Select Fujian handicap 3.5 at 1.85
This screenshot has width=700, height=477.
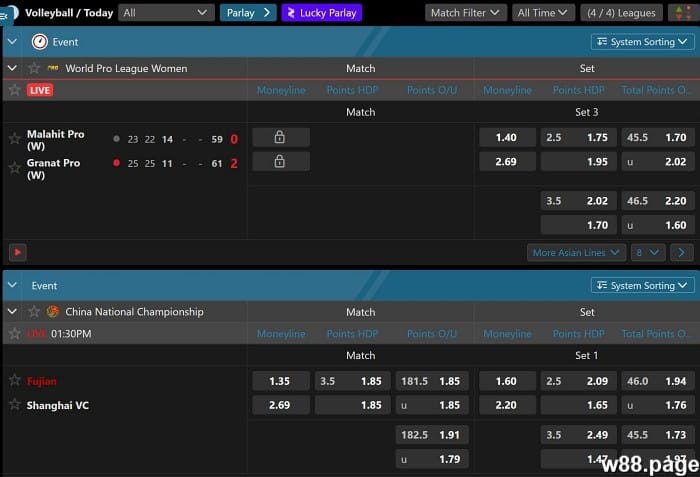click(352, 381)
